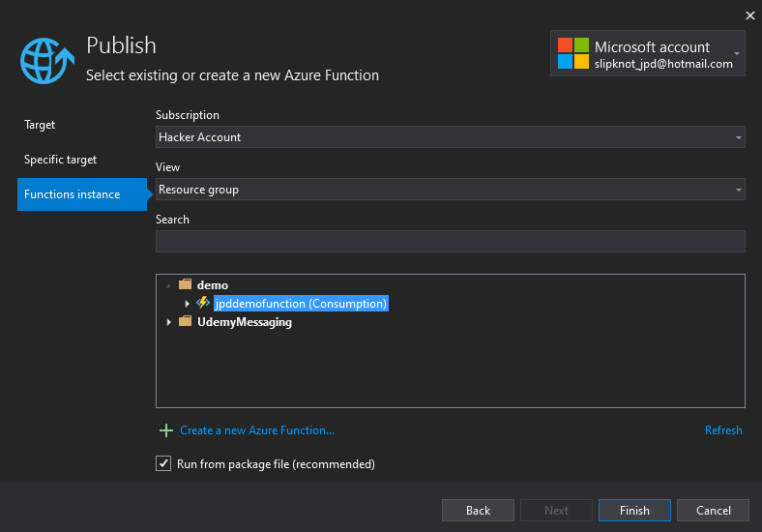Open the View Resource group dropdown

450,190
